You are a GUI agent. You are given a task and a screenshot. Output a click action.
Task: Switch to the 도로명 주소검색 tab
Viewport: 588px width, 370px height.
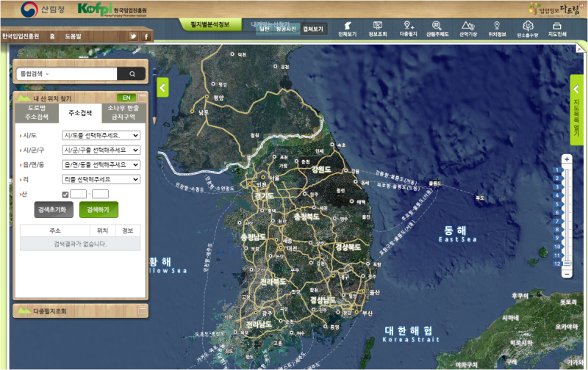click(37, 113)
